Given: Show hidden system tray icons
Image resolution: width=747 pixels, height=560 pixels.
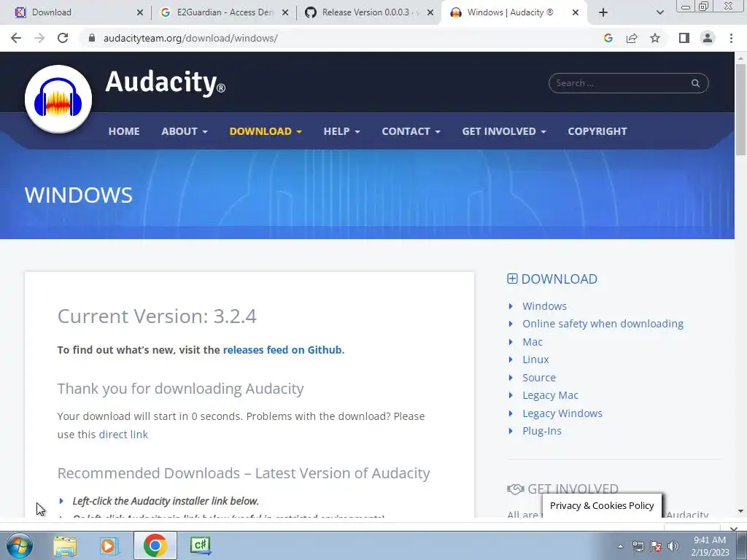Looking at the screenshot, I should click(x=620, y=546).
